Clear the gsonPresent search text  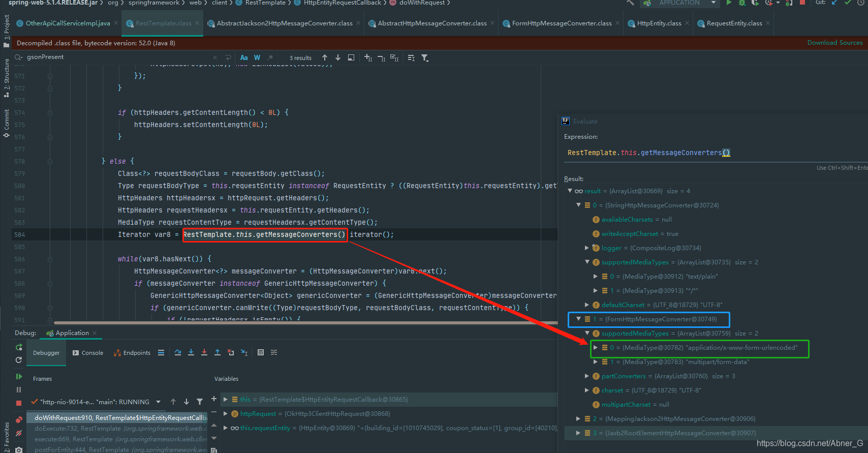pos(215,57)
